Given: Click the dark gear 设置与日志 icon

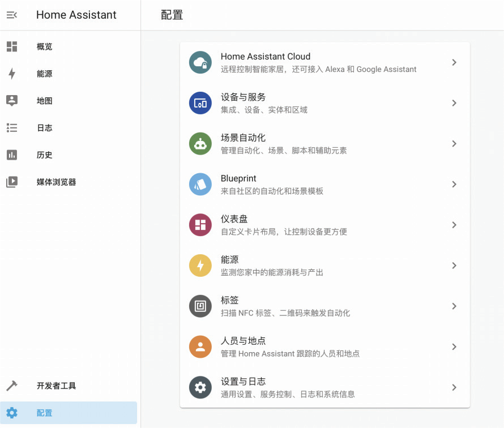Looking at the screenshot, I should click(x=200, y=387).
